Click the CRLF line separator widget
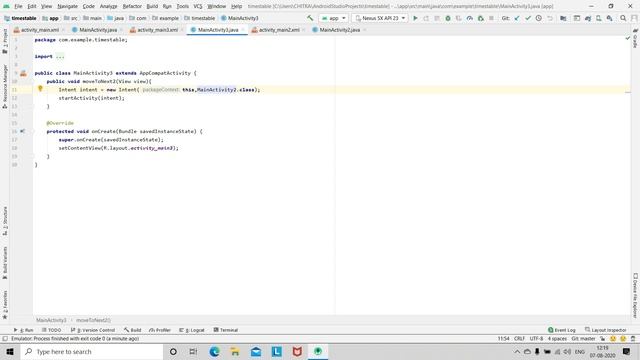The height and width of the screenshot is (360, 640). click(519, 339)
